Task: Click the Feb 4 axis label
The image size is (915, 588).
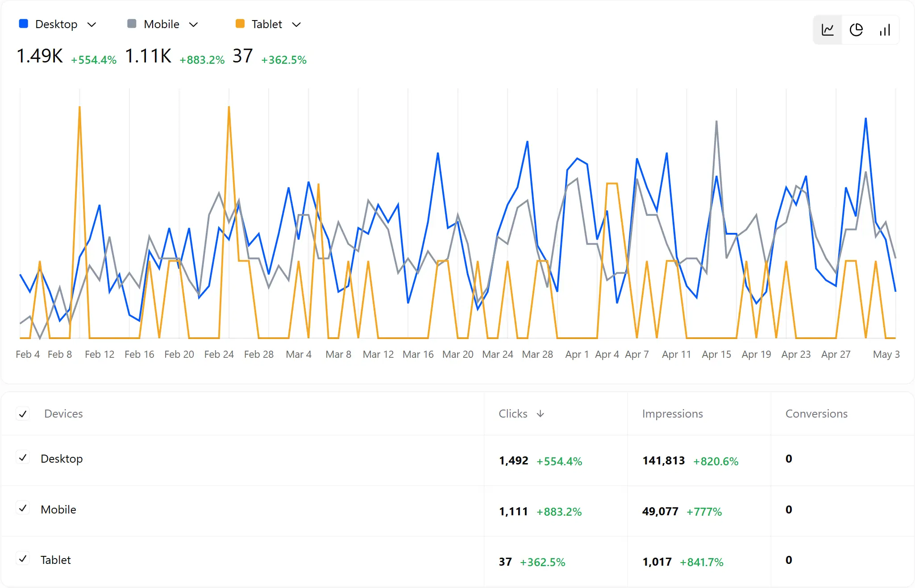Action: [28, 355]
